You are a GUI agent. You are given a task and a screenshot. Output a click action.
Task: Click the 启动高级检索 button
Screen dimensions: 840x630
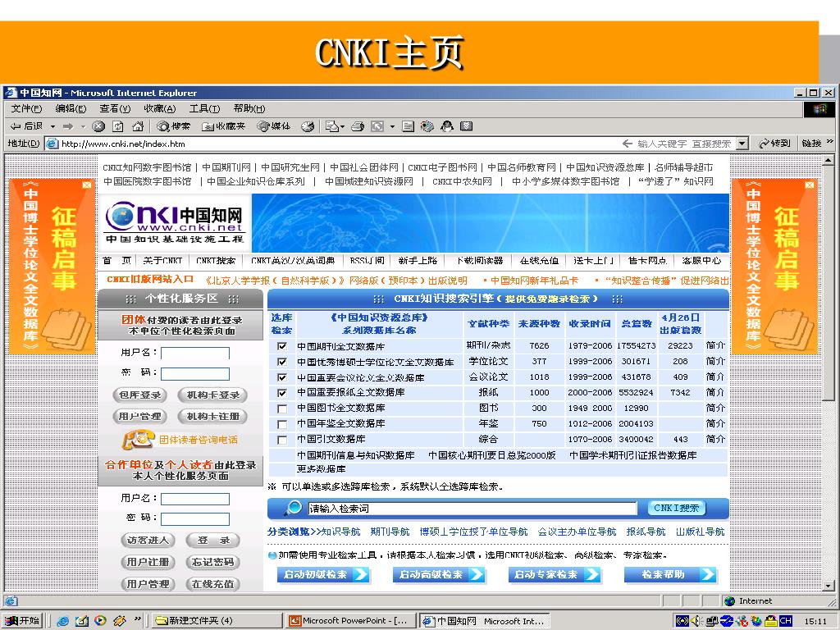point(439,574)
